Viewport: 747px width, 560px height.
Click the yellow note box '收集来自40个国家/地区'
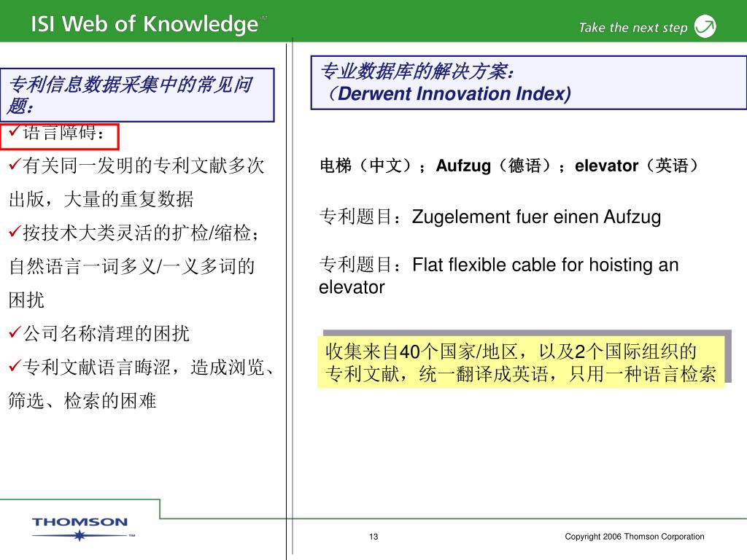click(x=521, y=362)
